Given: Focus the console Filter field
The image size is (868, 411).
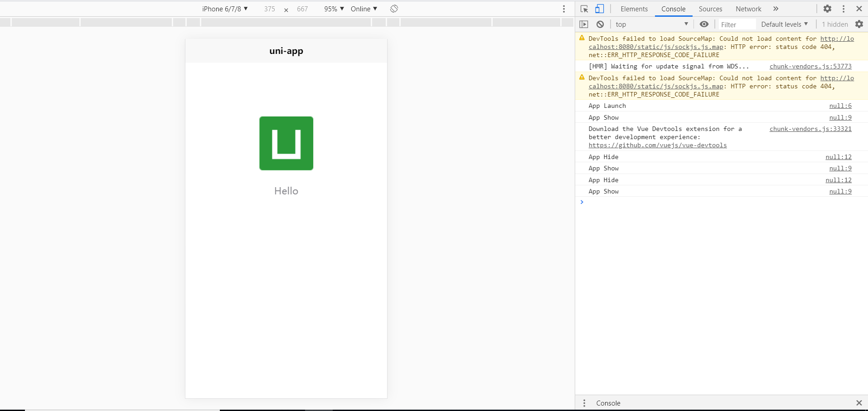Looking at the screenshot, I should 737,24.
